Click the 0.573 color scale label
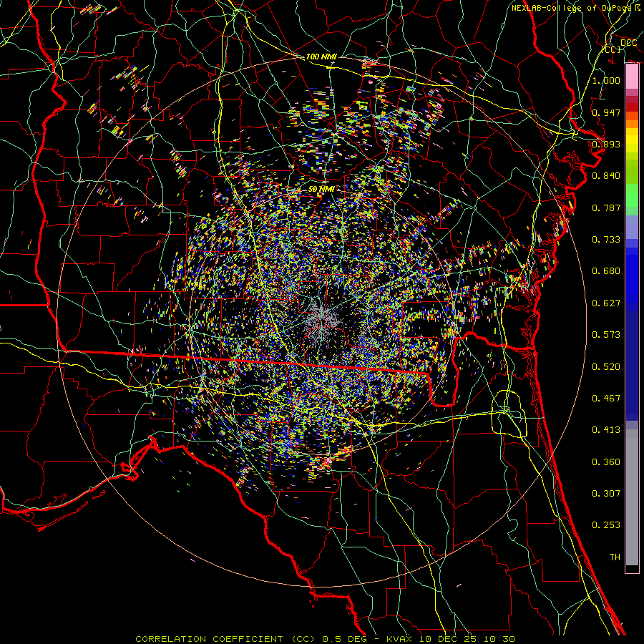Screen dimensions: 644x644 (x=606, y=335)
